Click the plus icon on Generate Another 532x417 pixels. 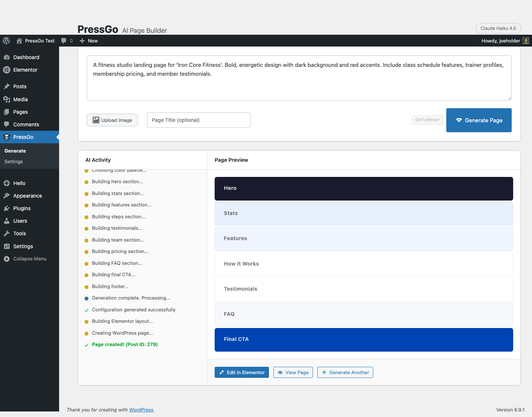coord(324,372)
